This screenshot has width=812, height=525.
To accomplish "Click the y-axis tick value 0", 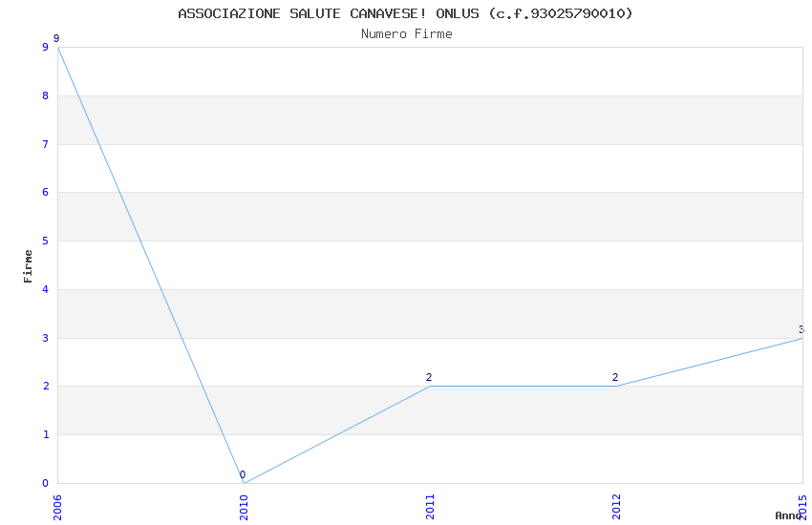I will pyautogui.click(x=46, y=484).
